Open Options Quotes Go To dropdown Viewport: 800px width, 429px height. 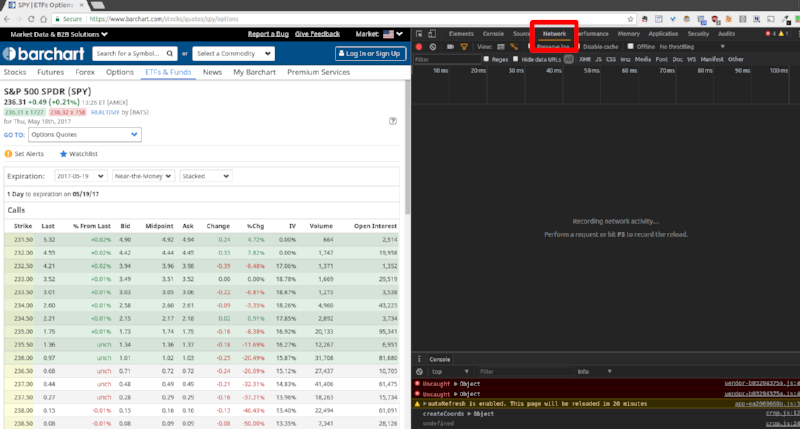coord(85,135)
